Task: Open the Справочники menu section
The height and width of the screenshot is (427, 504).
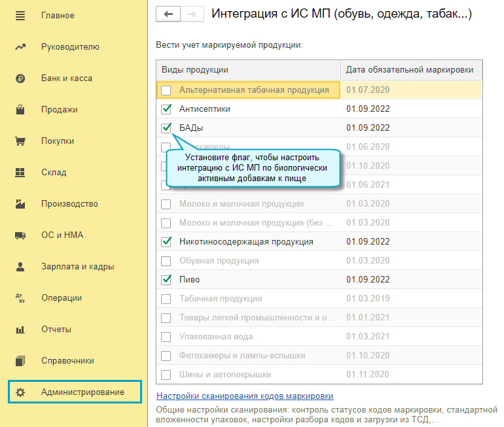Action: coord(67,360)
